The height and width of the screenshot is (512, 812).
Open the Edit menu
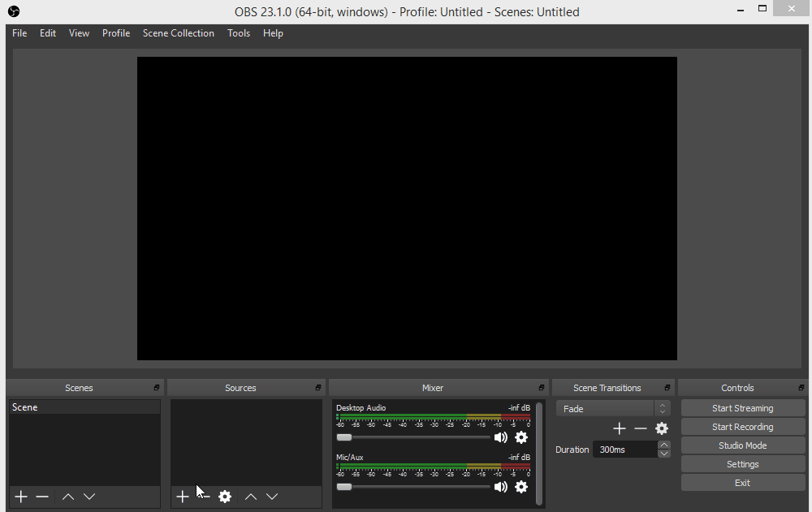[x=48, y=33]
